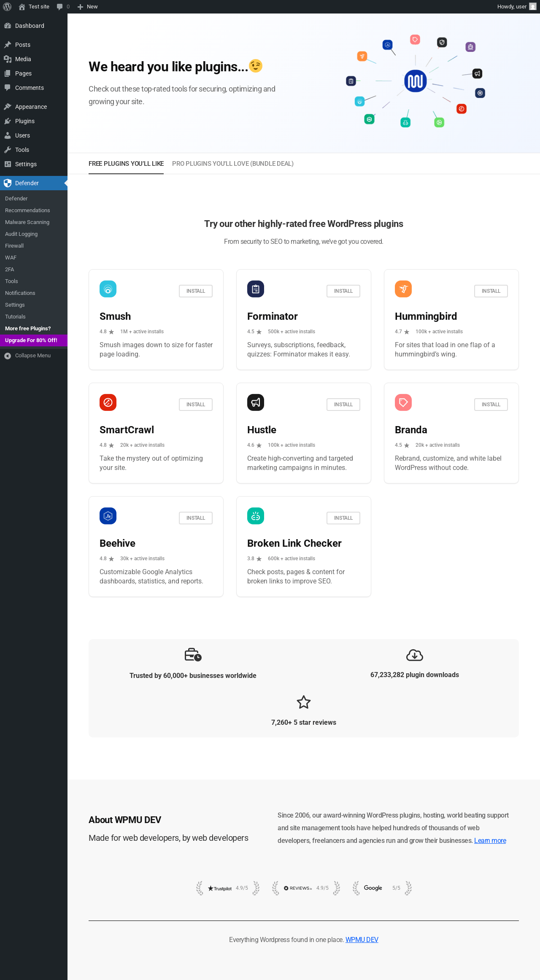The image size is (540, 980).
Task: Open the Firewall submenu item
Action: click(14, 246)
